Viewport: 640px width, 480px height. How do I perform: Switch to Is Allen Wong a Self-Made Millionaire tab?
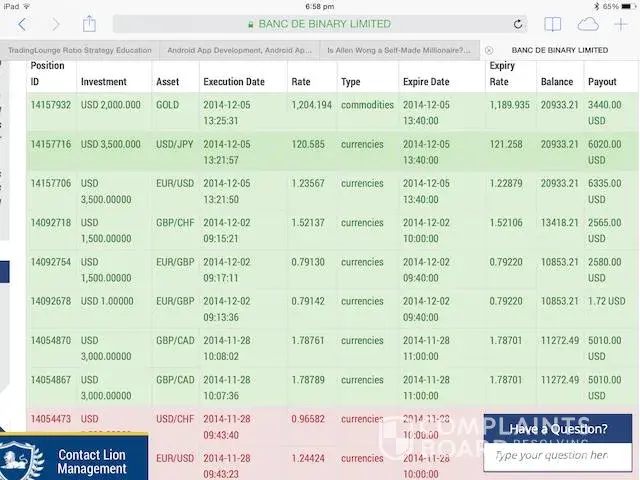point(399,50)
